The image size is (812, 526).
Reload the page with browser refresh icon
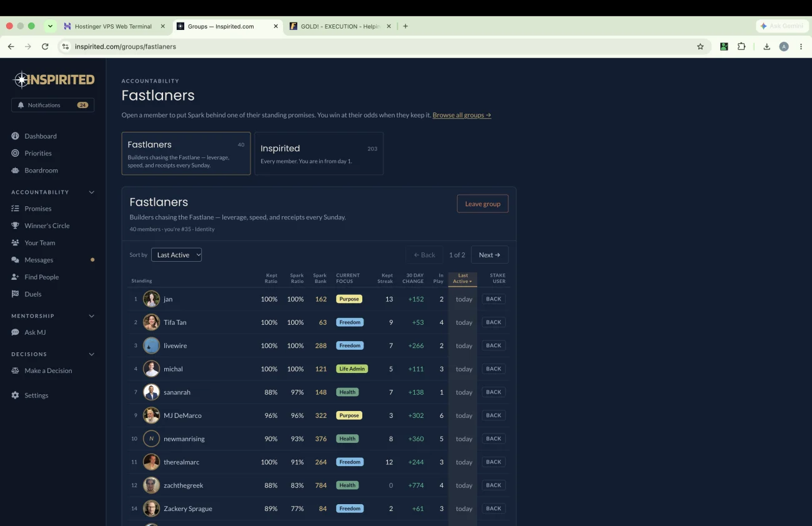[45, 46]
